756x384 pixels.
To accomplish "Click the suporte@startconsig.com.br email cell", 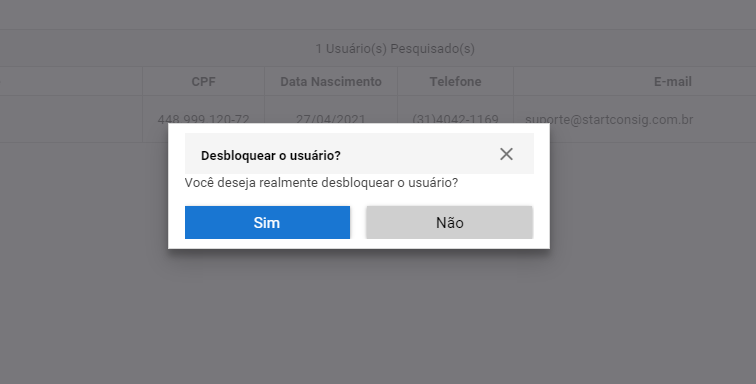I will (609, 120).
